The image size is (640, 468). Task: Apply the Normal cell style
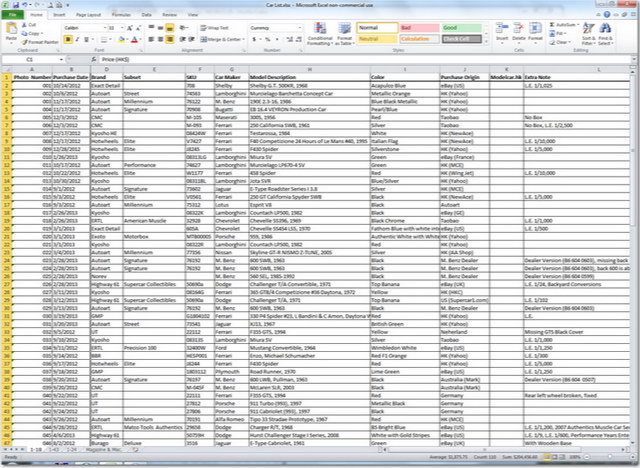pyautogui.click(x=377, y=28)
